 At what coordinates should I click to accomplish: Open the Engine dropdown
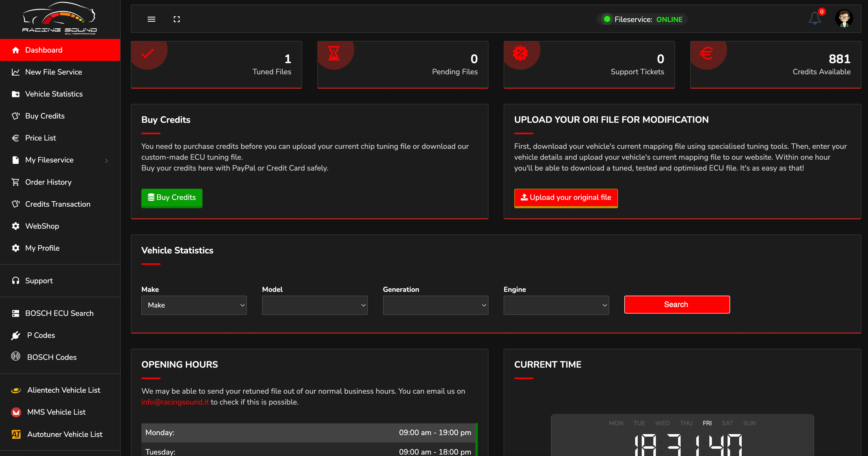556,305
